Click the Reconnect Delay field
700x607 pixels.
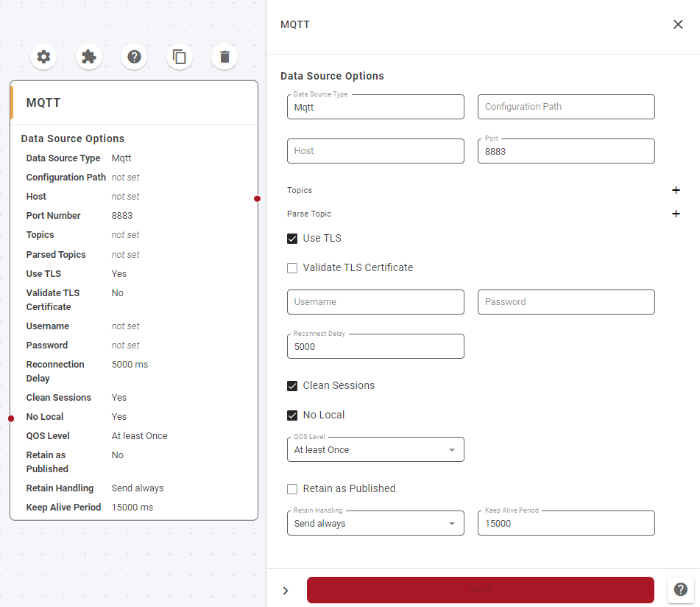pyautogui.click(x=375, y=346)
